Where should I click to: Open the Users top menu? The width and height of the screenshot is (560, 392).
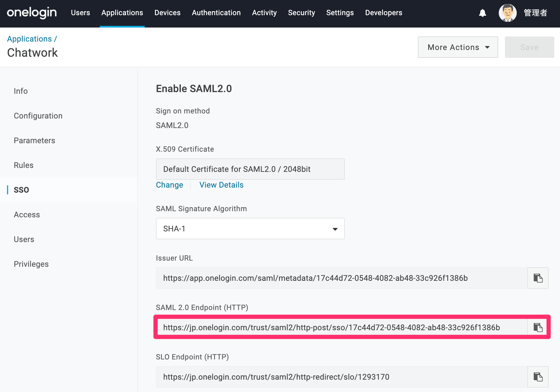coord(80,13)
